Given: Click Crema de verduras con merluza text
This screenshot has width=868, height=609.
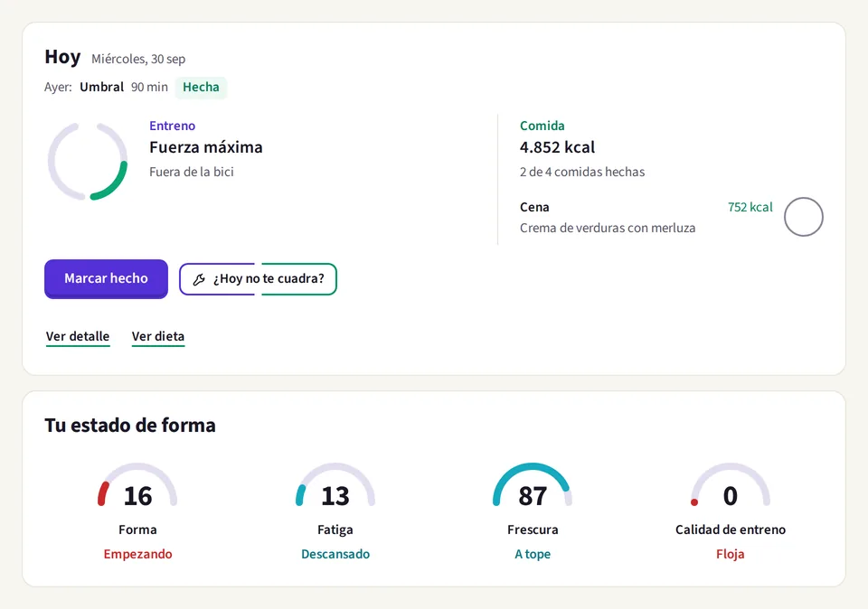Looking at the screenshot, I should coord(608,228).
